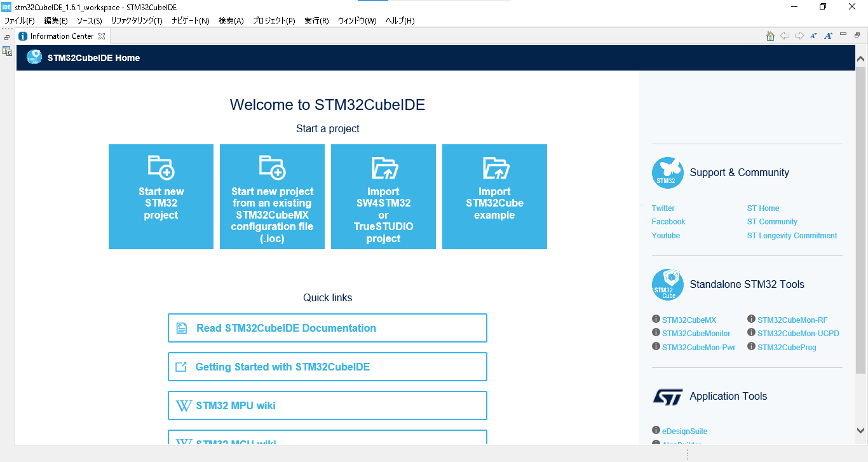This screenshot has height=462, width=868.
Task: Click the vertical scrollbar thumb
Action: point(861,219)
